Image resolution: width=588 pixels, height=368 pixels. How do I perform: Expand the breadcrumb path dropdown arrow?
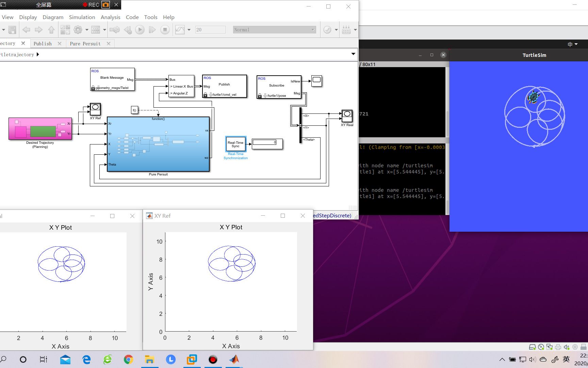point(353,54)
